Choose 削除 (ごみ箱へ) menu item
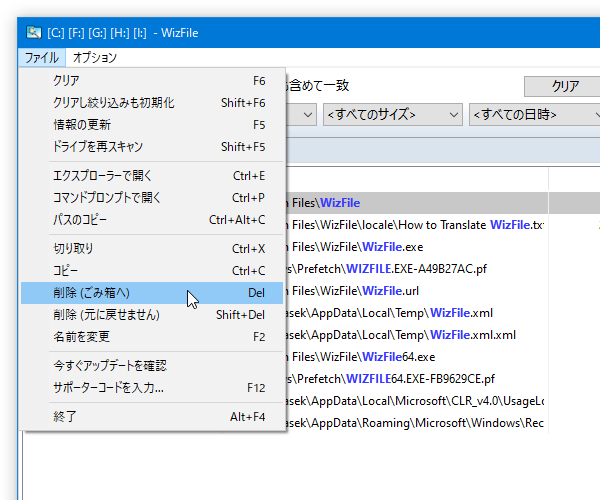Image resolution: width=600 pixels, height=500 pixels. (x=152, y=293)
